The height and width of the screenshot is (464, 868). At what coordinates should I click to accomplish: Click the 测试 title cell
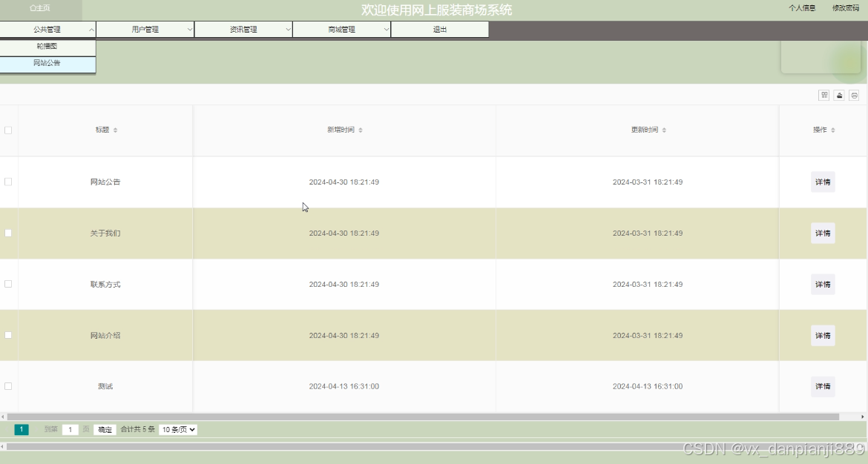click(105, 387)
